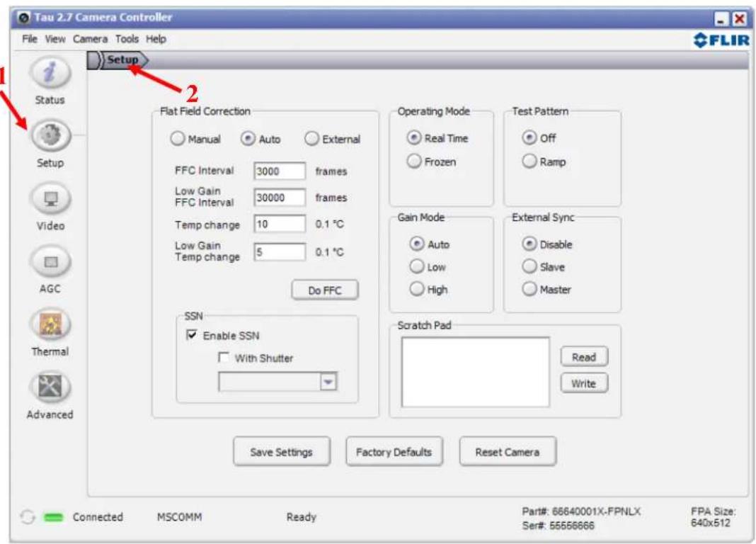This screenshot has width=756, height=544.
Task: Click the FLIR logo
Action: click(721, 40)
